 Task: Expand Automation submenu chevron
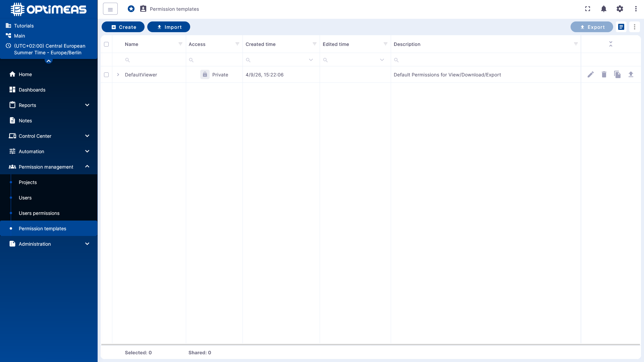click(87, 151)
